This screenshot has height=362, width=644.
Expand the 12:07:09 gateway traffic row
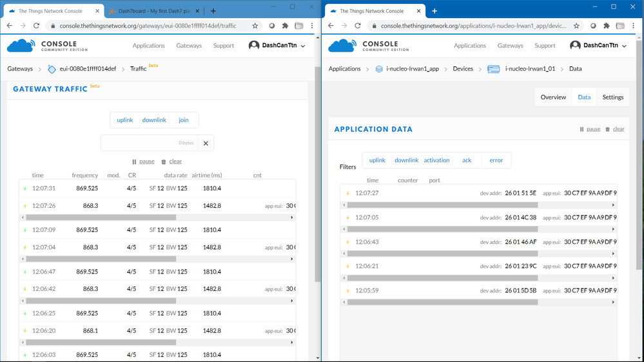(157, 230)
